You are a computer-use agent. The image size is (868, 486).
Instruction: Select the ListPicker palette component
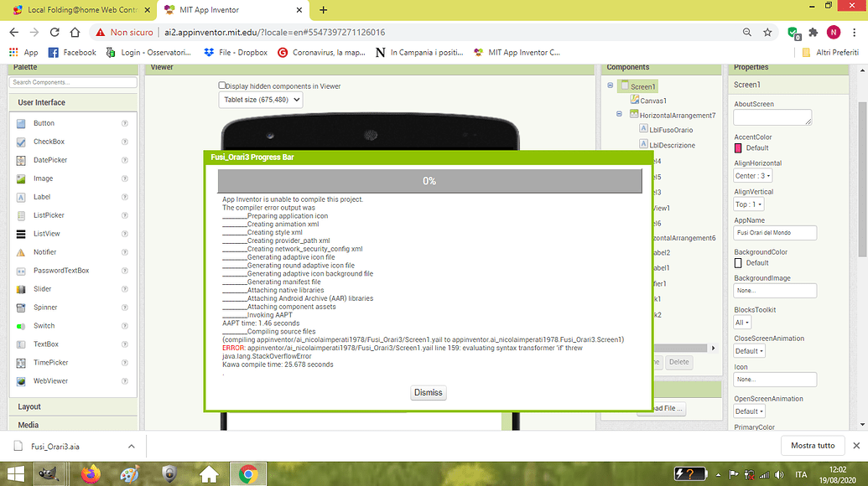(x=49, y=215)
